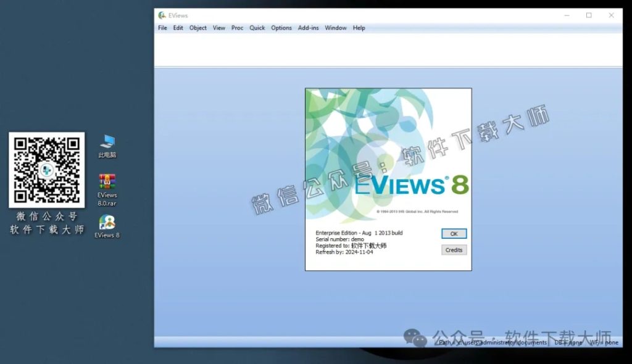Open the View menu
The height and width of the screenshot is (364, 632).
coord(218,28)
